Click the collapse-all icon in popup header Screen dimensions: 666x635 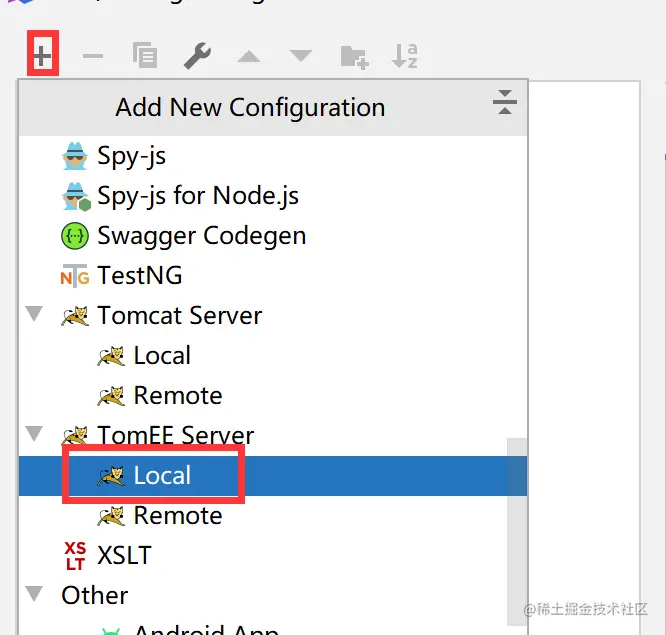(505, 102)
